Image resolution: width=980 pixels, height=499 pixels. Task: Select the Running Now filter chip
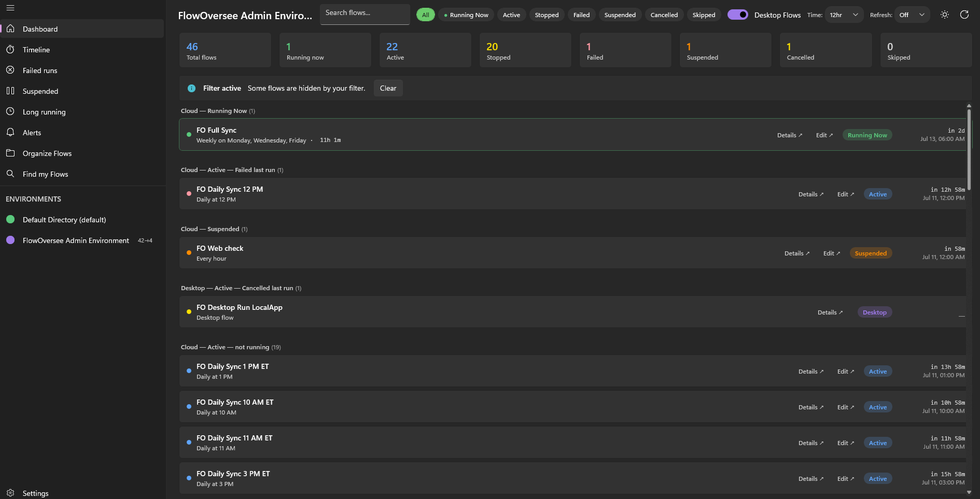click(x=466, y=15)
